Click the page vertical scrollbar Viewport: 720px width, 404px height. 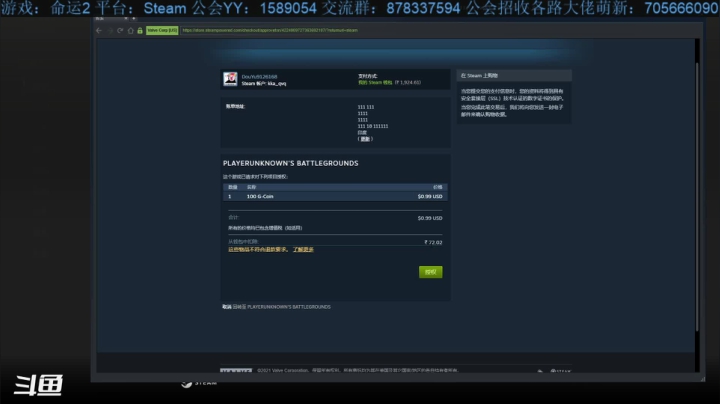(697, 197)
